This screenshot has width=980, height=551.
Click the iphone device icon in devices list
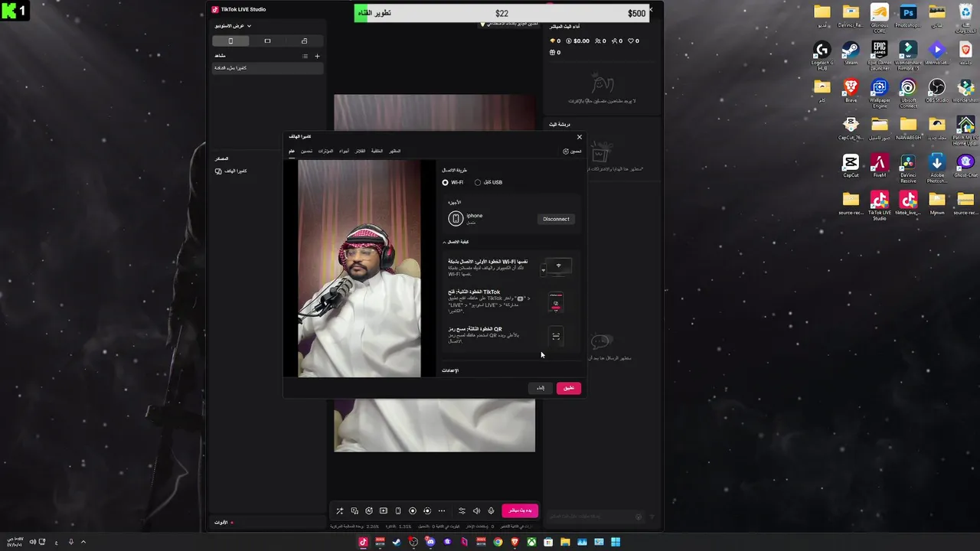point(456,219)
